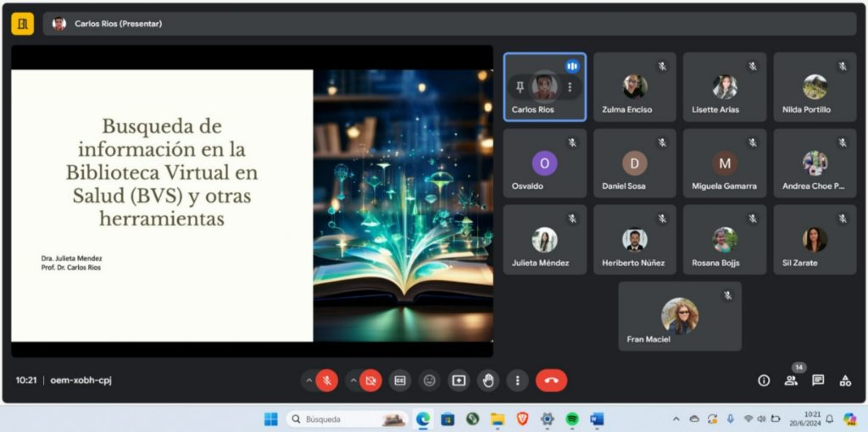Click the present screen button
Image resolution: width=868 pixels, height=432 pixels.
(x=459, y=380)
